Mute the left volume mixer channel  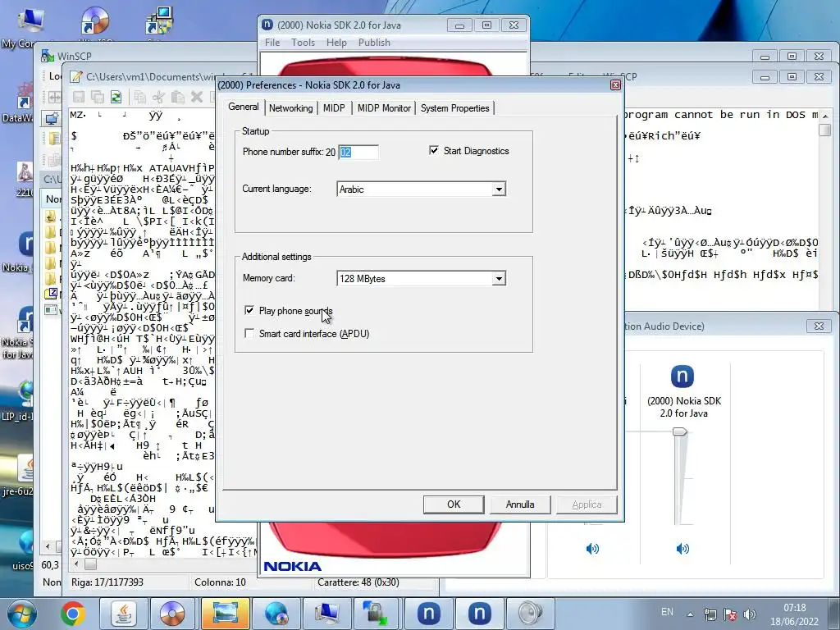click(592, 549)
